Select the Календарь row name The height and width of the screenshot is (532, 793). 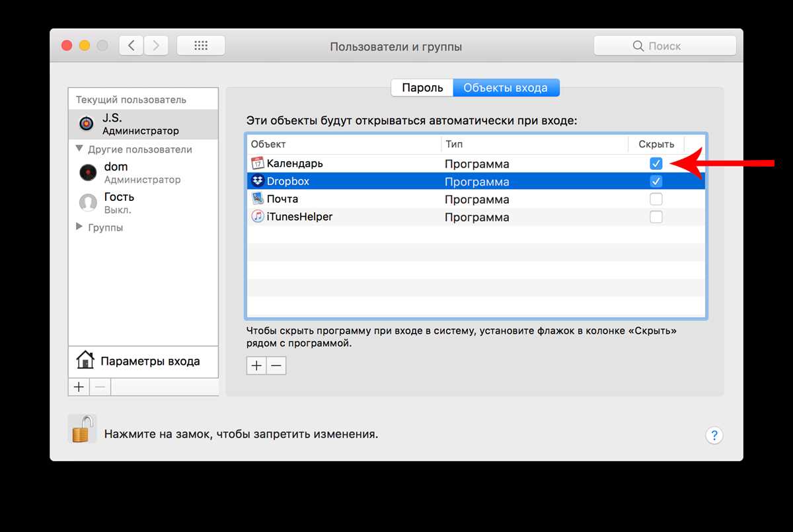[x=295, y=163]
